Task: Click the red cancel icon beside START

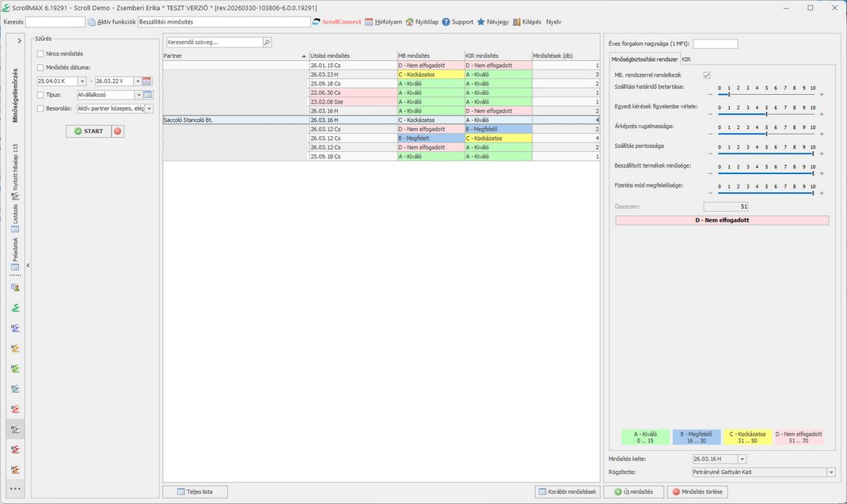Action: (118, 131)
